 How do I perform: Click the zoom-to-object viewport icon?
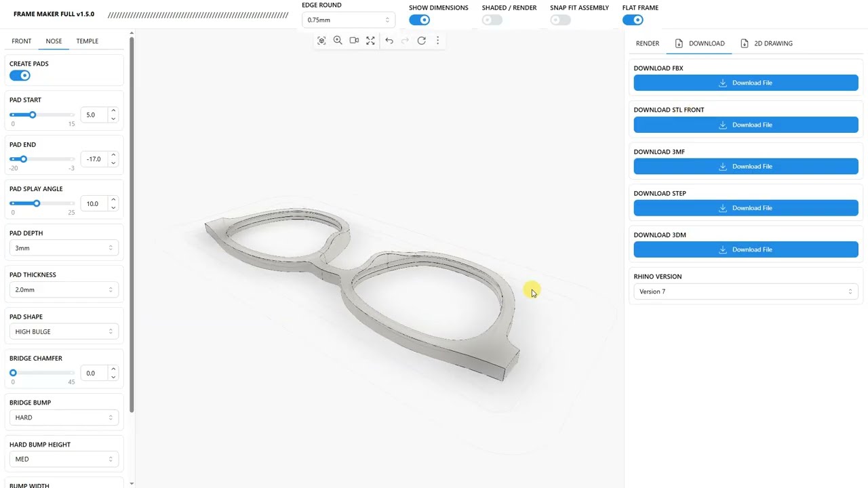tap(321, 41)
